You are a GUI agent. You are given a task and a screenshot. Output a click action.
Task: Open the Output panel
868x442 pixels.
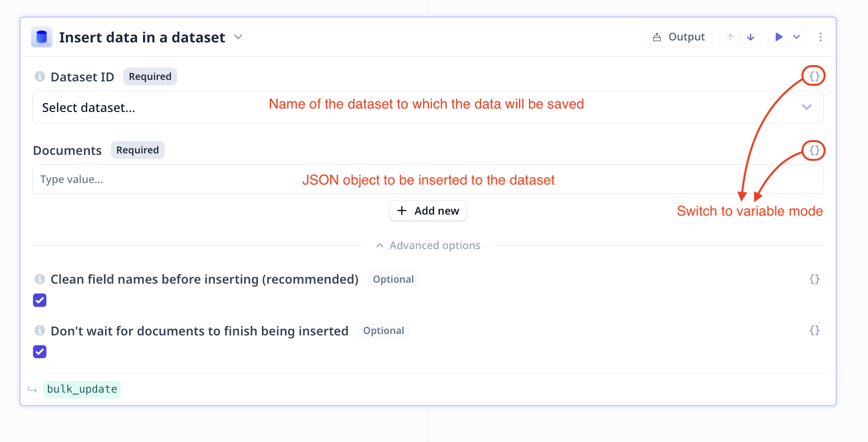coord(679,37)
